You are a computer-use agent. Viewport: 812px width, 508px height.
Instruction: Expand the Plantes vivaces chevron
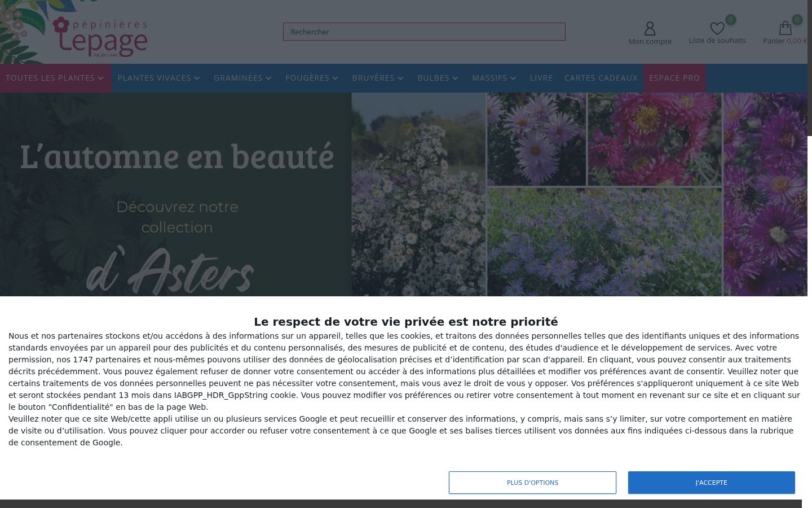(197, 78)
